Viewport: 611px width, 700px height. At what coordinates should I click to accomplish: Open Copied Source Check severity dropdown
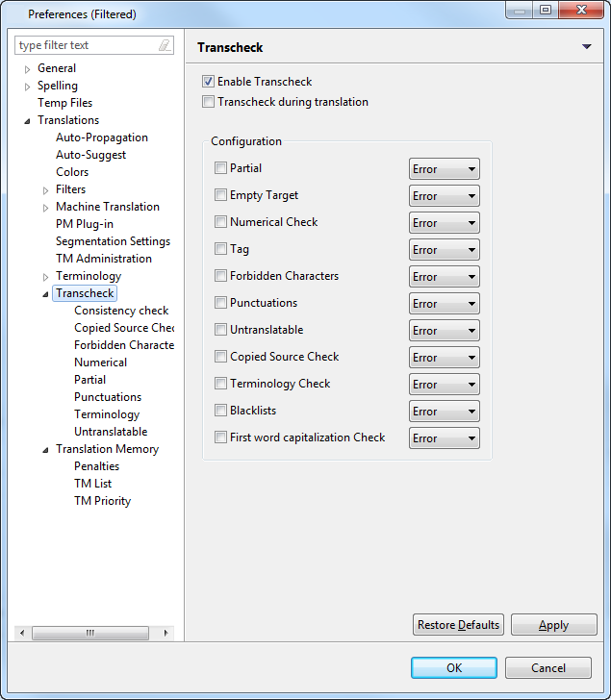coord(445,358)
